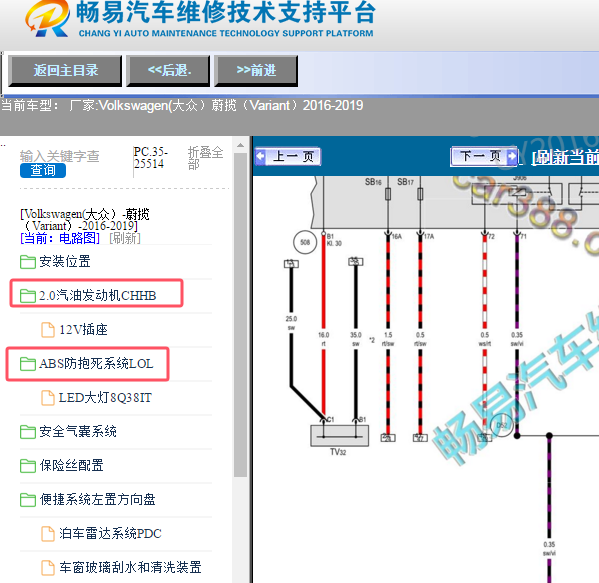Image resolution: width=599 pixels, height=583 pixels.
Task: Click the Chang Yi platform logo
Action: pos(48,19)
